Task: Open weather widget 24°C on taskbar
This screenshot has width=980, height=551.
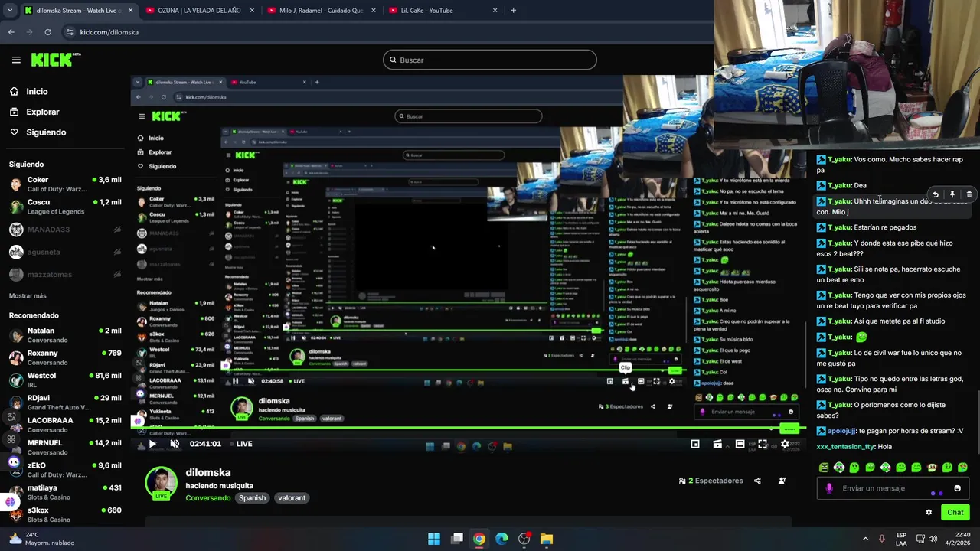Action: [42, 539]
